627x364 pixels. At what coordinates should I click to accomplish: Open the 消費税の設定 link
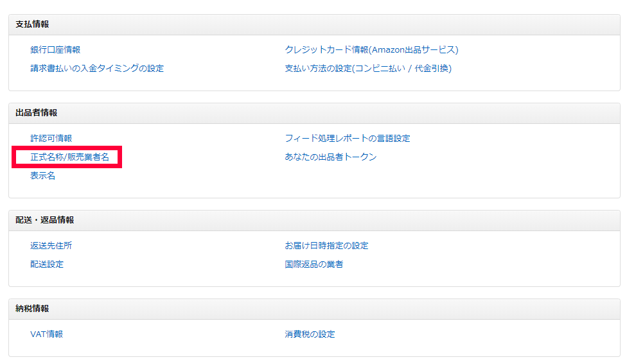coord(310,334)
